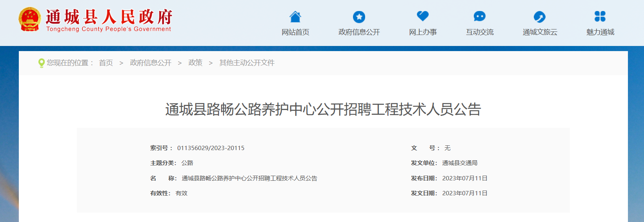This screenshot has height=222, width=644.
Task: Click the 有效性 value 有效
Action: (x=181, y=193)
